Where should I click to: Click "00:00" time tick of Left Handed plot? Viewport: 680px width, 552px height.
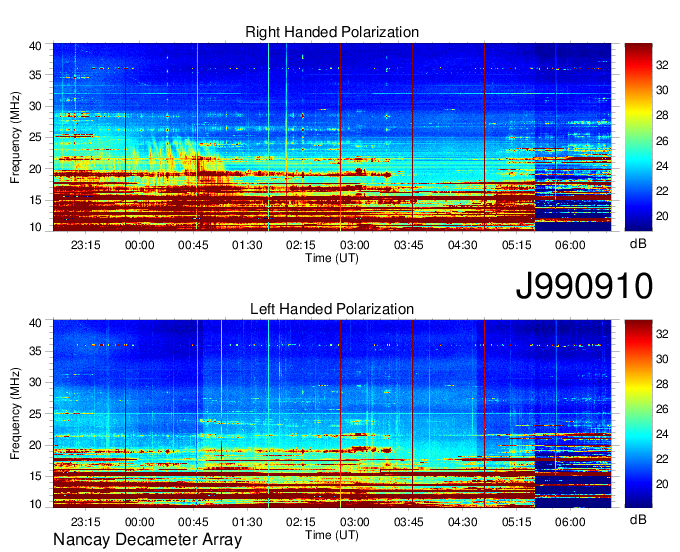140,522
